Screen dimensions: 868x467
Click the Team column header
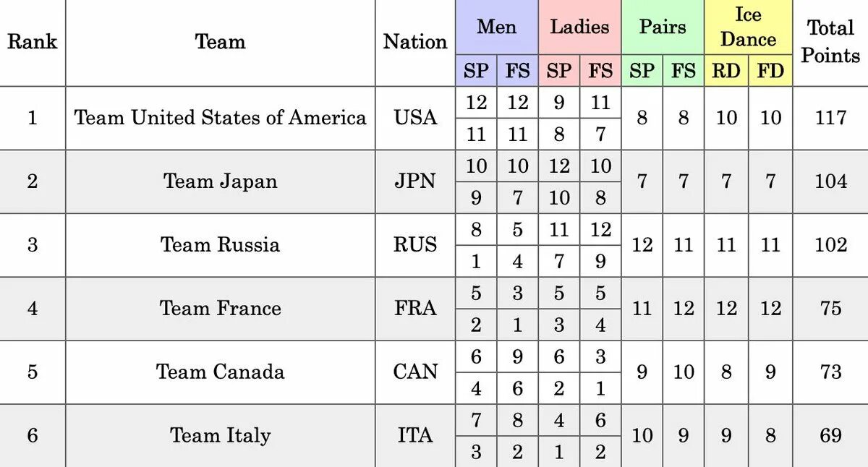coord(221,42)
